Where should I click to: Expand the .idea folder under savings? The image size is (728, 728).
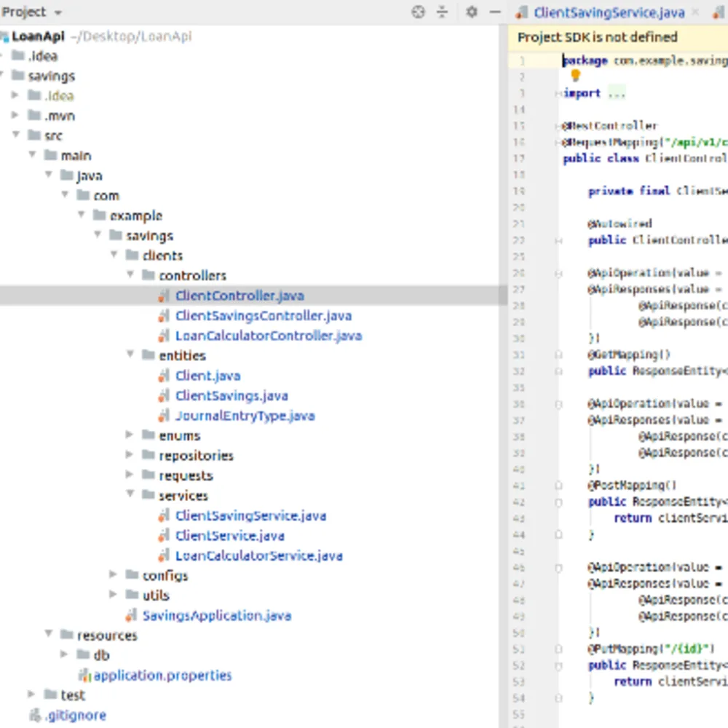[15, 95]
